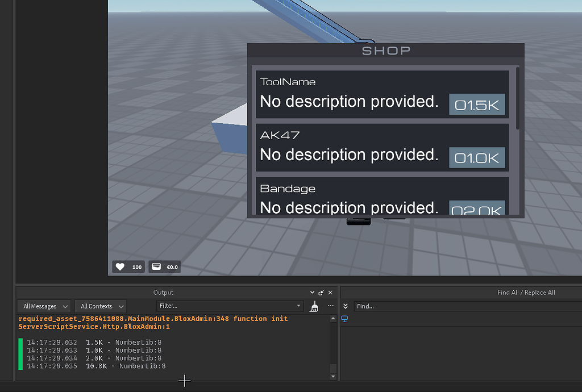Open the All Contexts dropdown
The height and width of the screenshot is (392, 582).
(100, 306)
